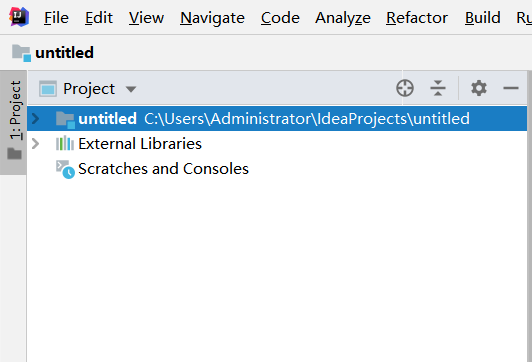Expand the untitled project tree node

coord(35,119)
